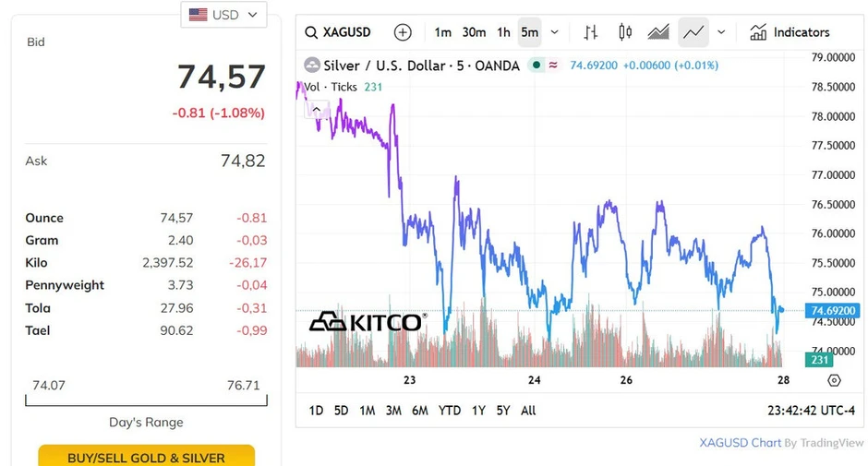Toggle the 5m interval button
Viewport: 868px width, 466px height.
pos(530,32)
